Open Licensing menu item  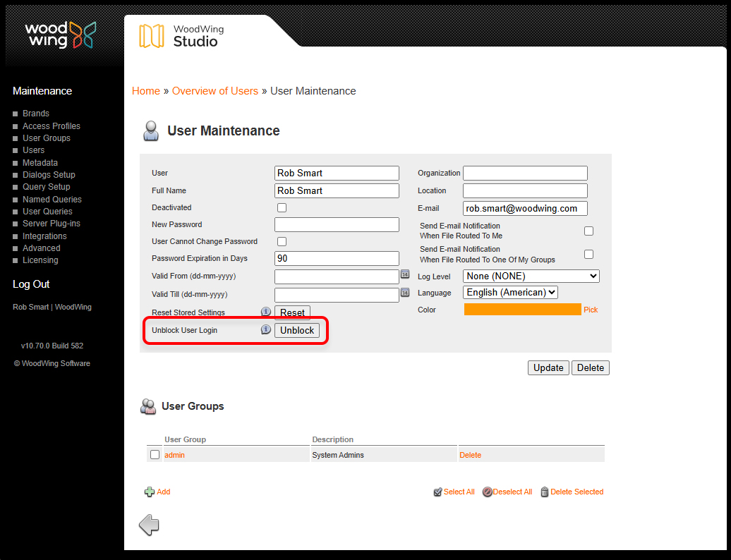click(40, 260)
